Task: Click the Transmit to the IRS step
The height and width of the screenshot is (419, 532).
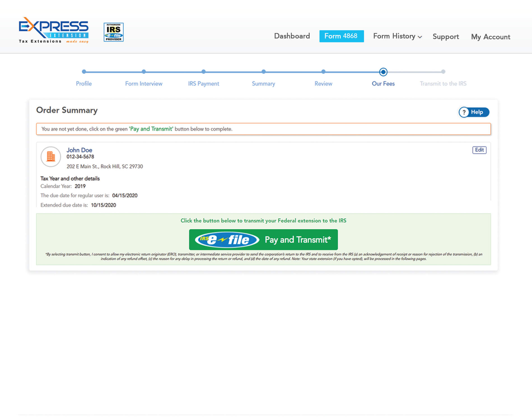Action: coord(443,72)
